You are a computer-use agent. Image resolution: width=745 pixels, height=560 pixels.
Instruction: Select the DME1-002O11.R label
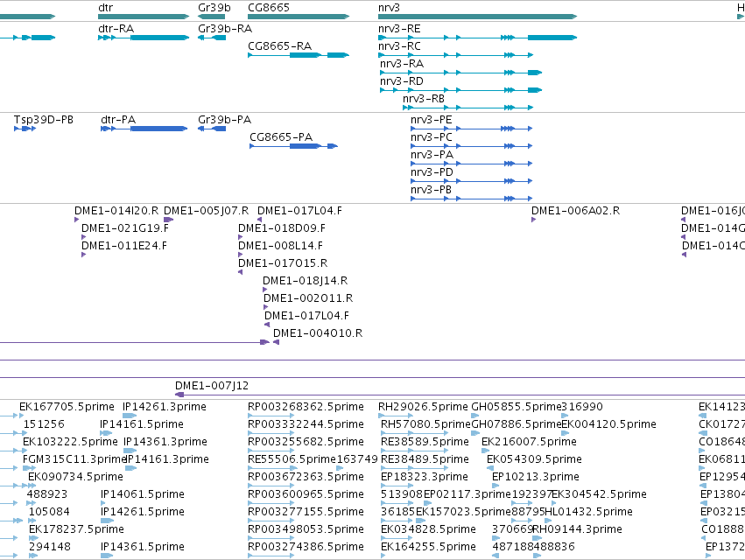click(x=308, y=298)
